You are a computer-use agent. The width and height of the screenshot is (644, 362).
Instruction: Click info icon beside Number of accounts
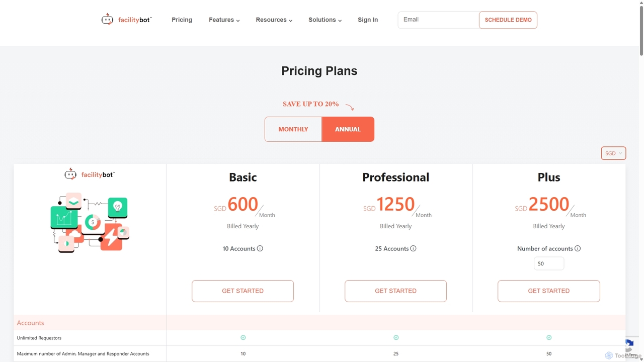(578, 248)
